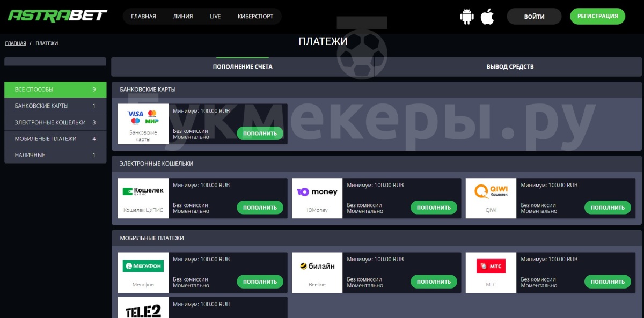Switch to Пополнение счета tab
Screen dimensions: 644x318
click(x=243, y=66)
